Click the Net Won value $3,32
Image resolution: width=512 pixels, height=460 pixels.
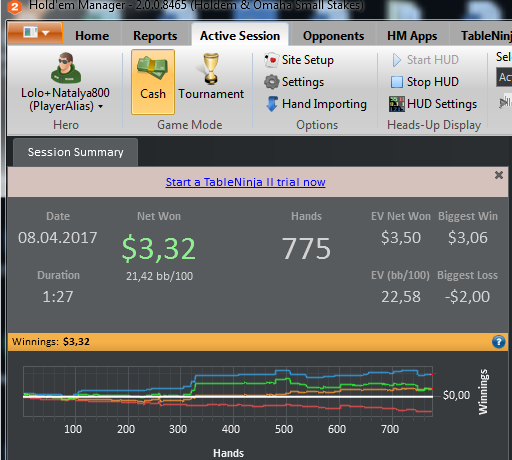tap(159, 249)
